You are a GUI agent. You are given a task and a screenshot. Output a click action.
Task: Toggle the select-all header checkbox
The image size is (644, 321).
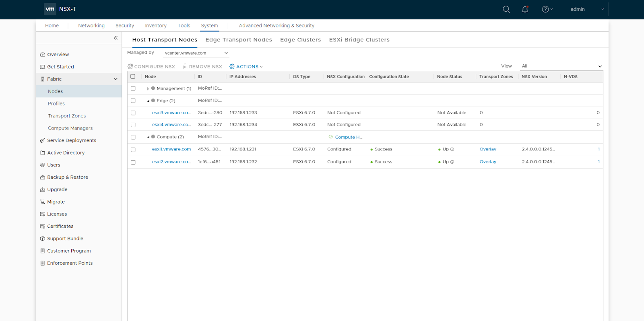click(x=133, y=76)
